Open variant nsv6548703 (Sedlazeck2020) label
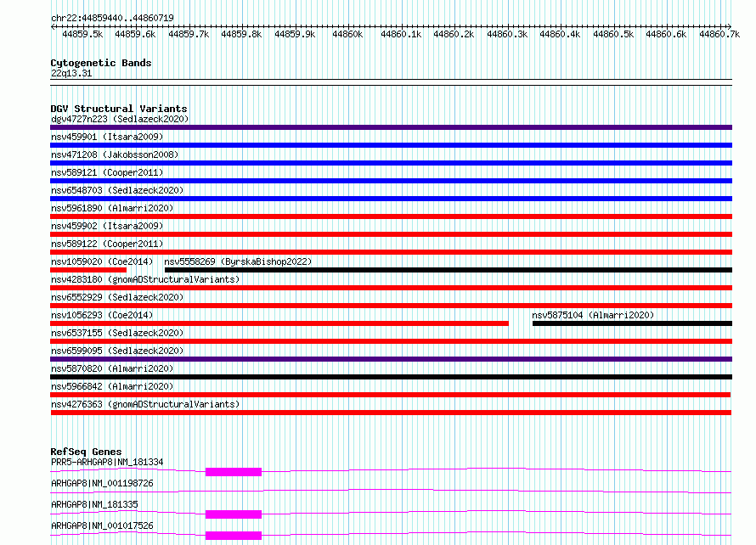This screenshot has height=545, width=756. pos(117,190)
